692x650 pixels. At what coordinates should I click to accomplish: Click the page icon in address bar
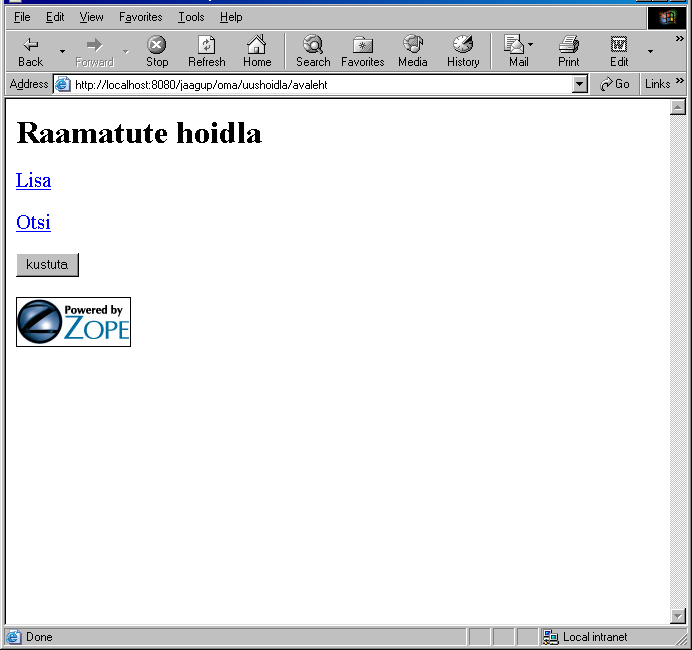[x=63, y=84]
